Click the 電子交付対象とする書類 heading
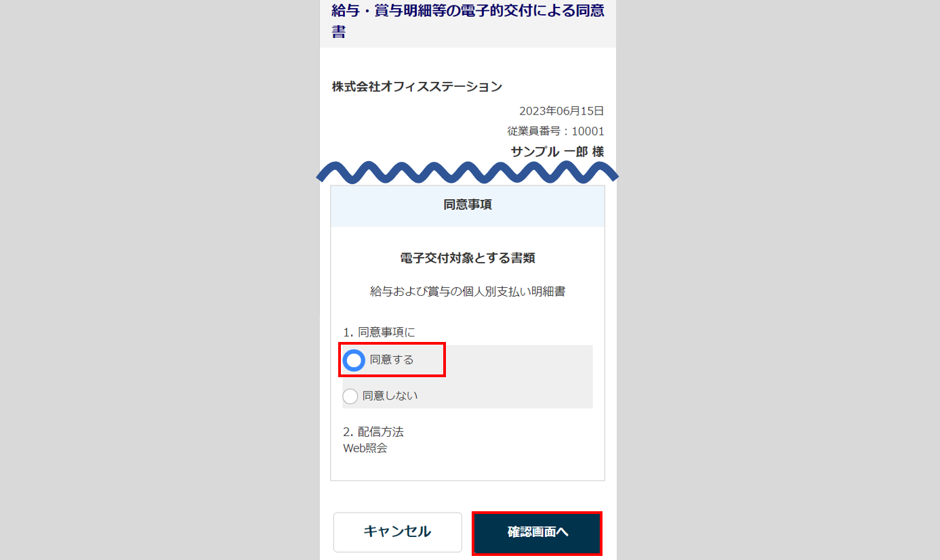The image size is (940, 560). pyautogui.click(x=468, y=258)
